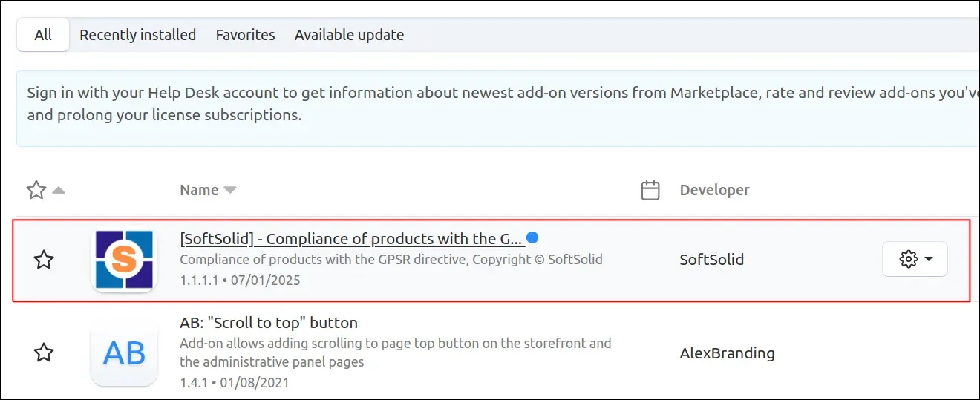This screenshot has height=400, width=980.
Task: Click the Developer column header
Action: [714, 191]
